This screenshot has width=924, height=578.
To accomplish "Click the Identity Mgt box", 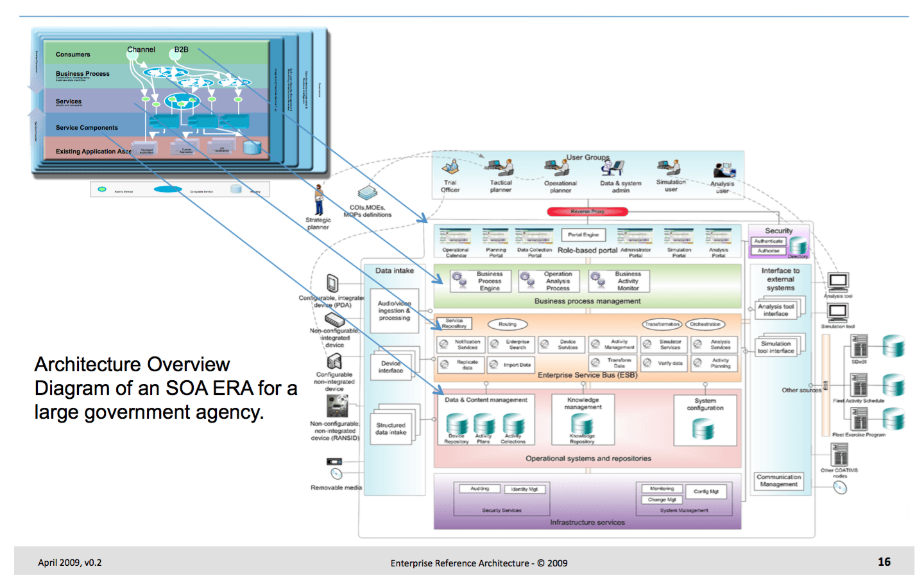I will click(525, 489).
